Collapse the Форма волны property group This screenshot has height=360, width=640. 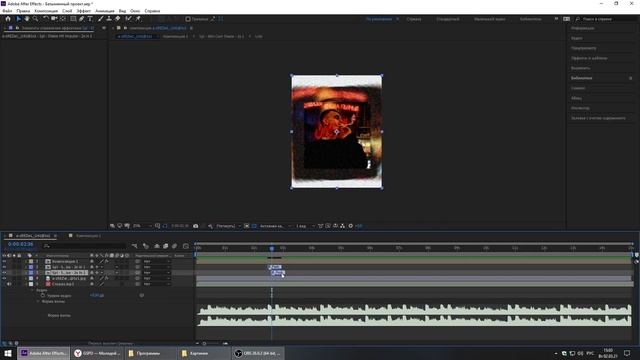pos(38,302)
